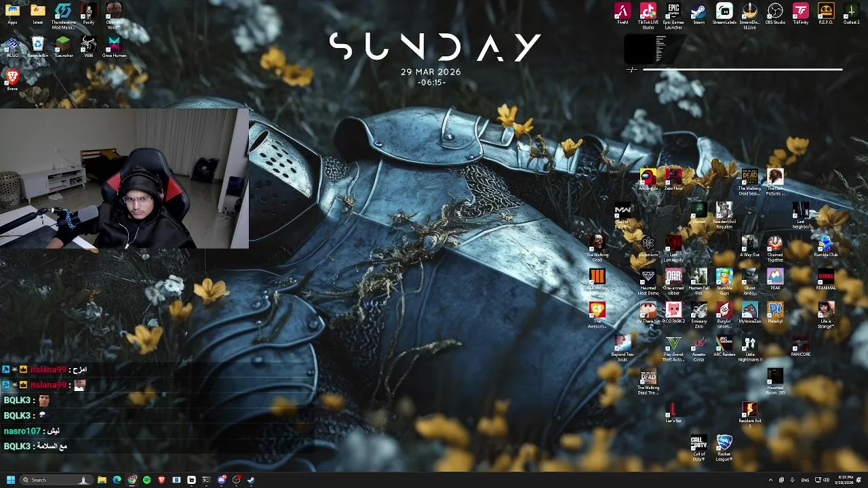Select the TLauncher Minecraft icon
Screen dimensions: 868x488
63,47
